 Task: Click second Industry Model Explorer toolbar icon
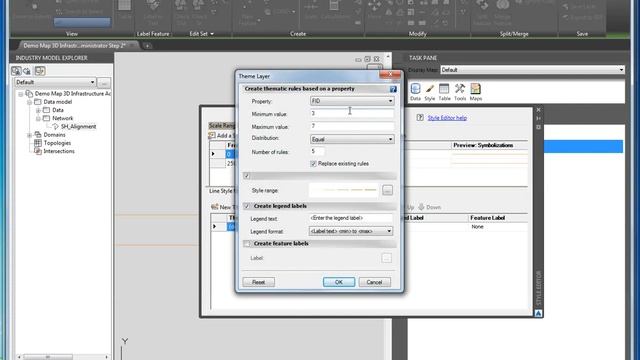pyautogui.click(x=27, y=71)
